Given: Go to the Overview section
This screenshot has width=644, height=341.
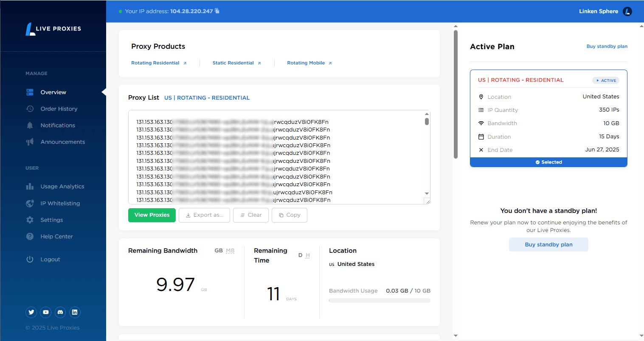Looking at the screenshot, I should (x=53, y=92).
